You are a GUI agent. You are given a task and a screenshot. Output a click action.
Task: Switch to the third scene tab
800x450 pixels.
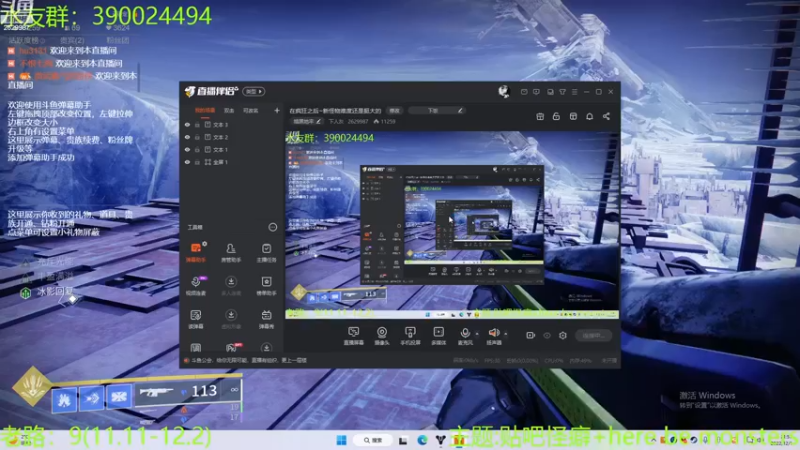pyautogui.click(x=250, y=110)
